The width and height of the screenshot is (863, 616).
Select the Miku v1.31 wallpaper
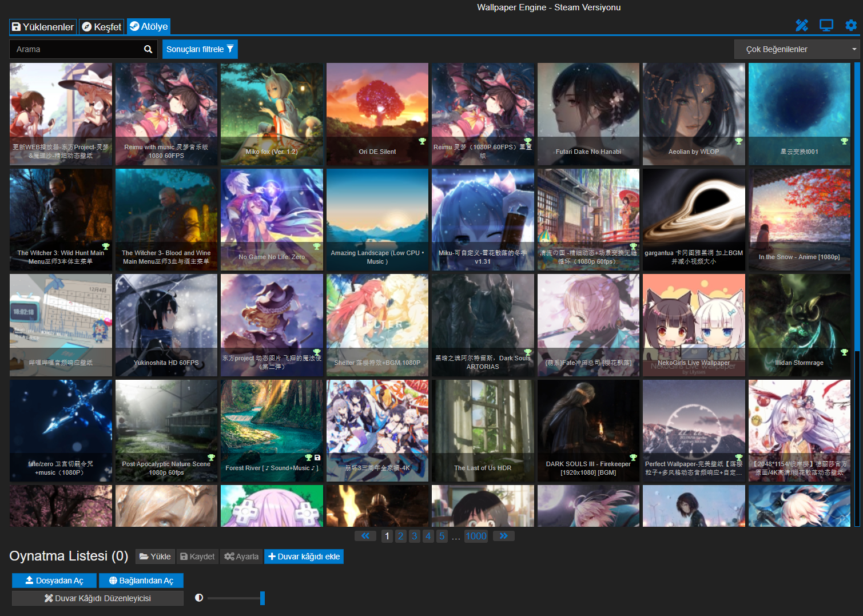(x=483, y=220)
